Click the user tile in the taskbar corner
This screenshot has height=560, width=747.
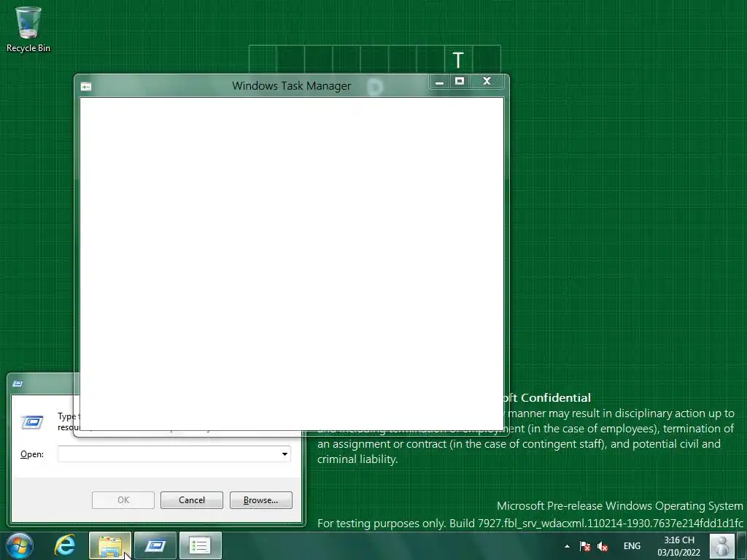point(721,545)
